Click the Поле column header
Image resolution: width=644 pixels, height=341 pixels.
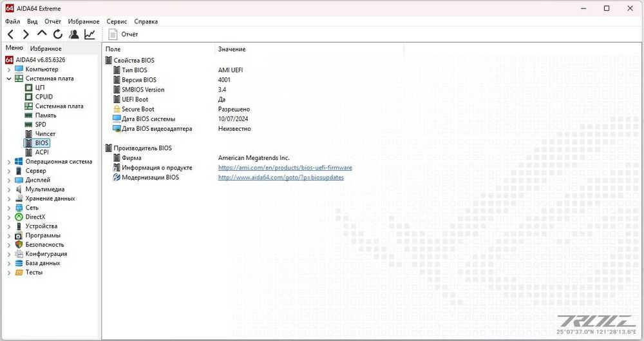point(158,50)
